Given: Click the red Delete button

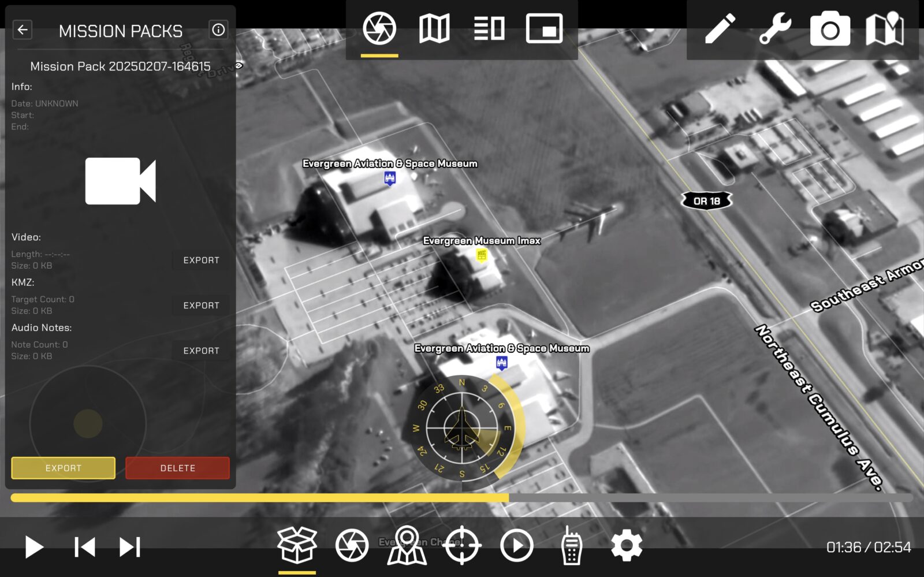Looking at the screenshot, I should tap(177, 468).
